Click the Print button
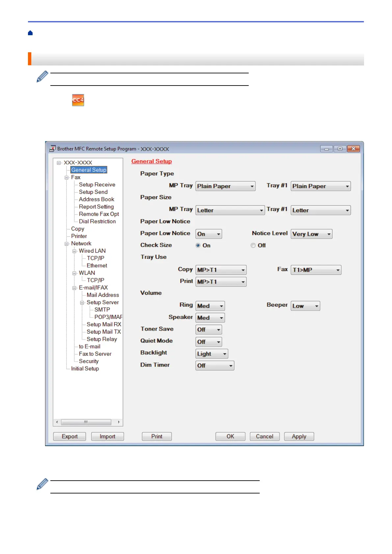 click(157, 437)
